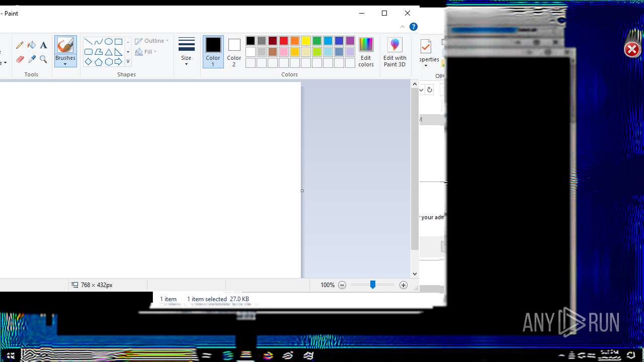Activate the Color 2 button
Viewport: 644px width, 362px height.
tap(234, 52)
